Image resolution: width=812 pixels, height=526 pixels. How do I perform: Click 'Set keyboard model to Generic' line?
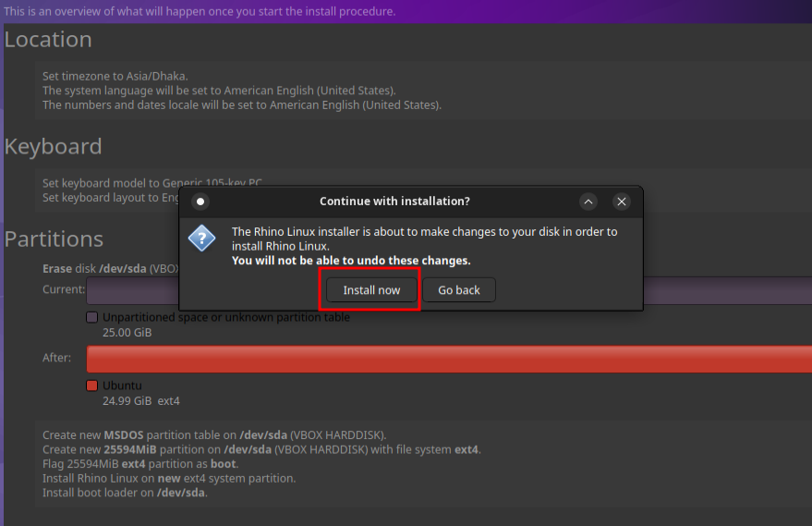(x=152, y=183)
